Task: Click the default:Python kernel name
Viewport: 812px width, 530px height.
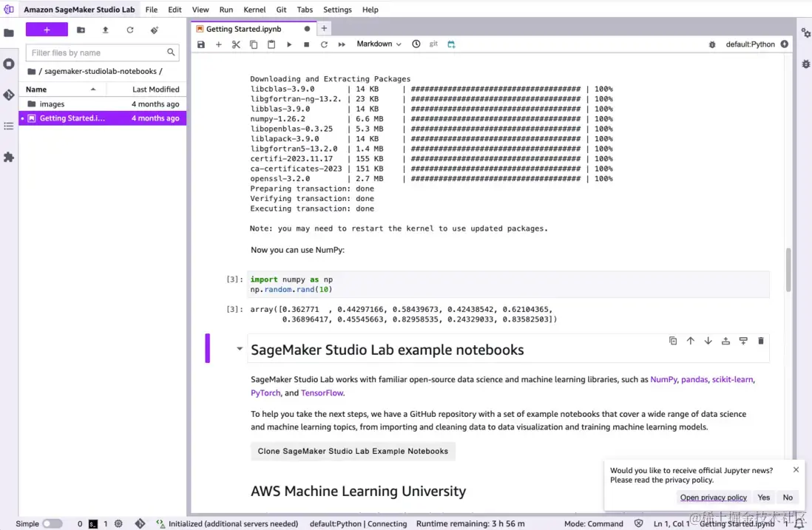Action: (x=750, y=44)
